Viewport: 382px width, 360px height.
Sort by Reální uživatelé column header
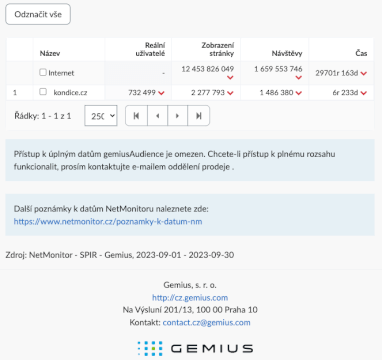tap(150, 49)
